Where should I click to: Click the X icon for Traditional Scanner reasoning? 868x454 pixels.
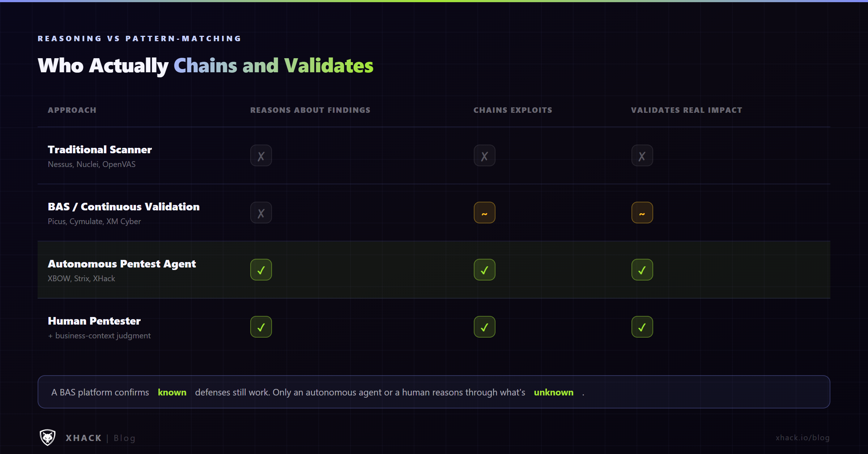(x=261, y=156)
